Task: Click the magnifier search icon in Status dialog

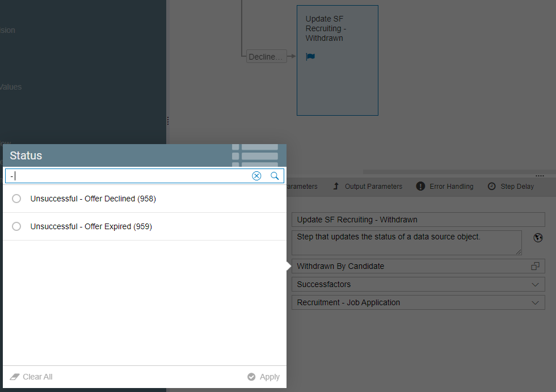Action: tap(275, 176)
